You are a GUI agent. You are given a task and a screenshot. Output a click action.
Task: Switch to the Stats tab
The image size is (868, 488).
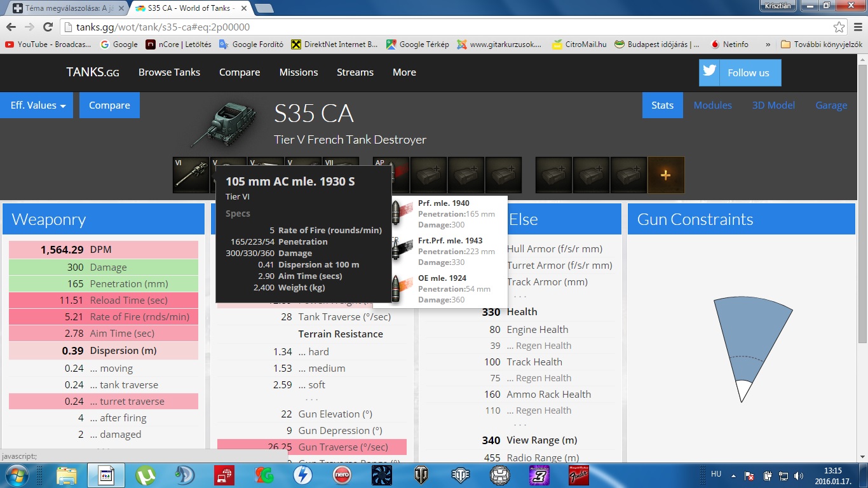tap(662, 105)
